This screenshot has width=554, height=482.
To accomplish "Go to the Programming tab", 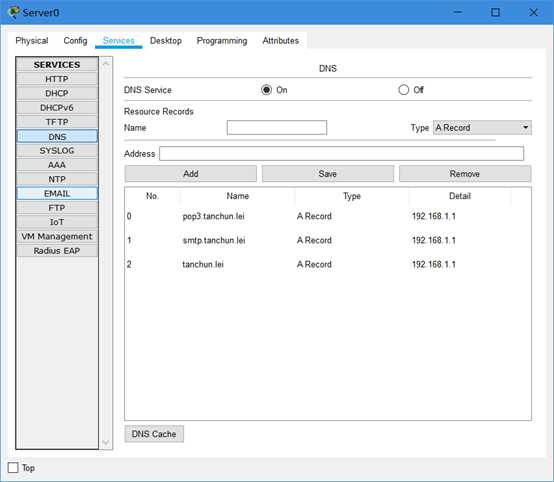I will 222,41.
